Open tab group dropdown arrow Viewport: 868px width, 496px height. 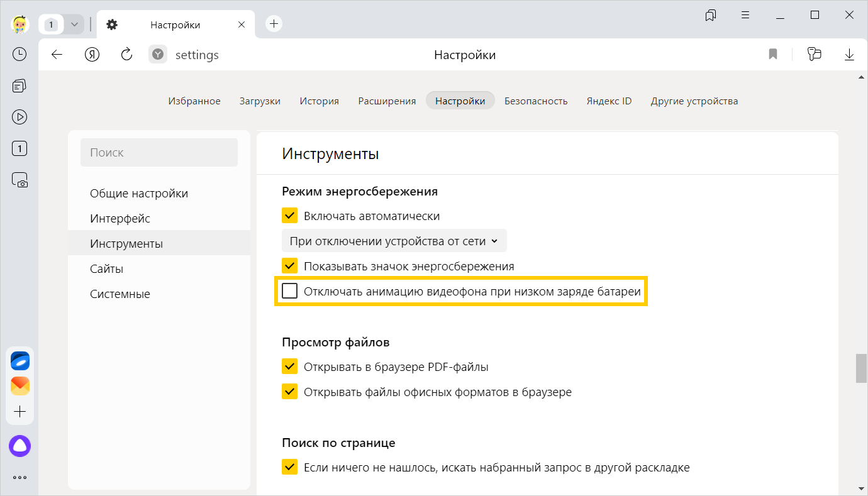74,25
